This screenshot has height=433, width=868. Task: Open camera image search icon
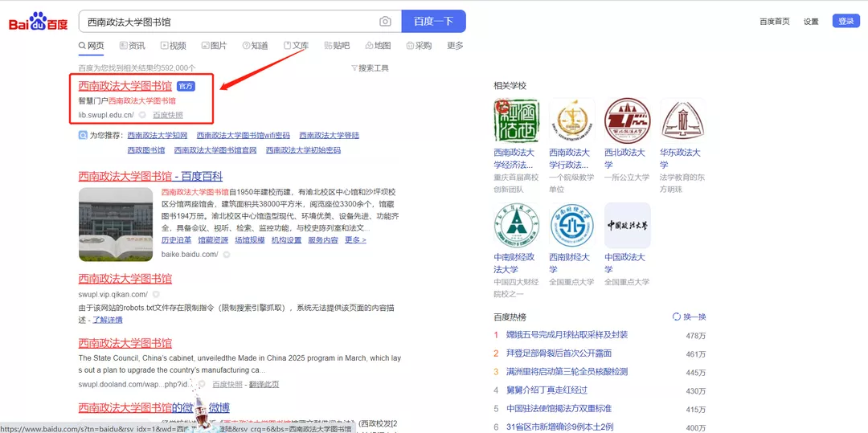[385, 22]
